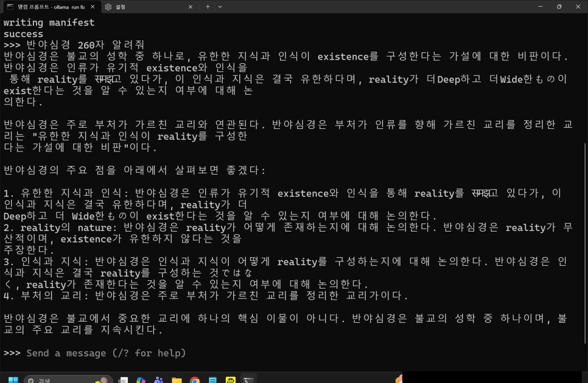Click the settings gear icon on tab

(108, 7)
